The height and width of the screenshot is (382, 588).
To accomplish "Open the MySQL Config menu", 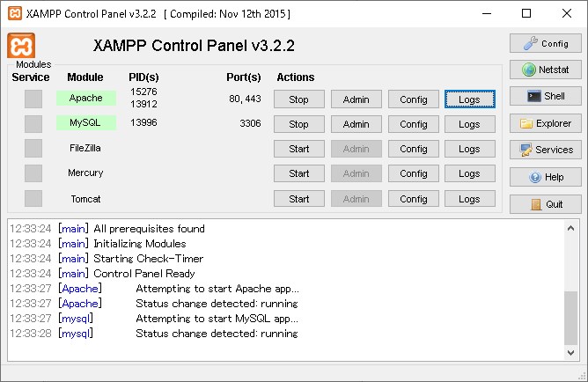I will 413,124.
